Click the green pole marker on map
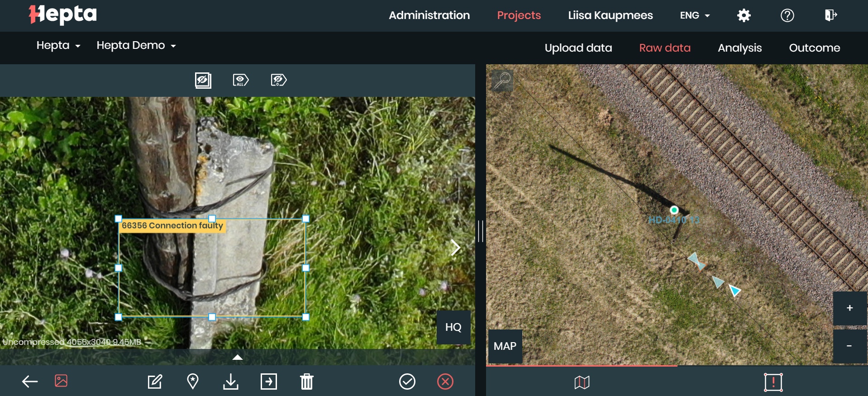 tap(674, 210)
